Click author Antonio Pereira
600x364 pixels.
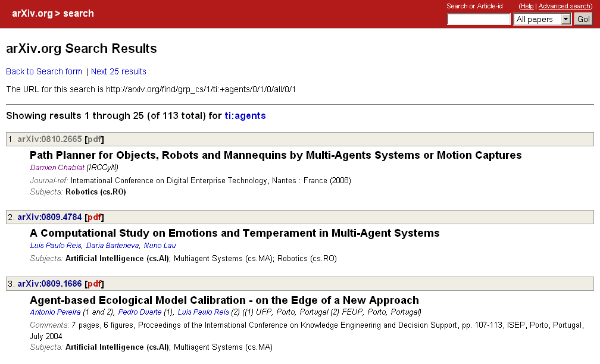tap(55, 312)
